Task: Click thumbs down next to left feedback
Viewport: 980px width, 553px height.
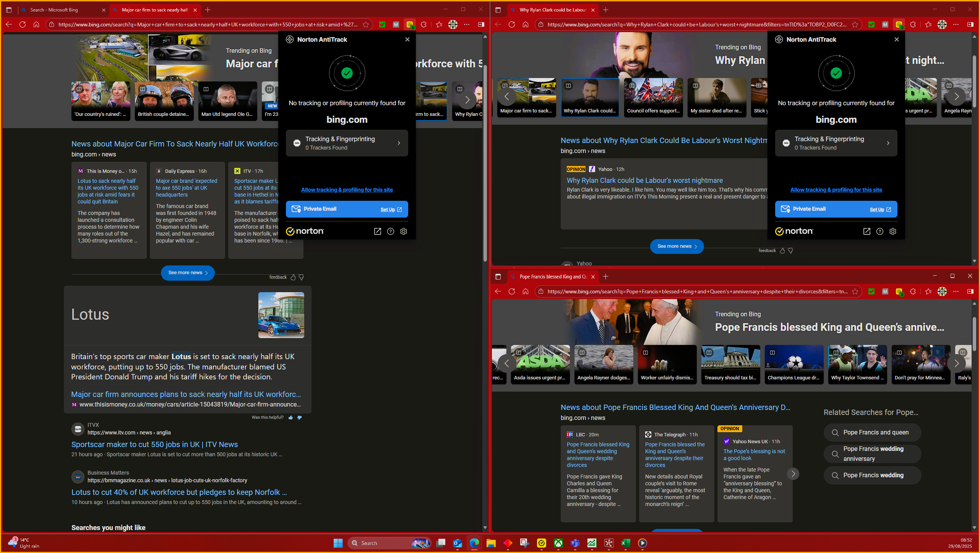Action: (x=301, y=277)
